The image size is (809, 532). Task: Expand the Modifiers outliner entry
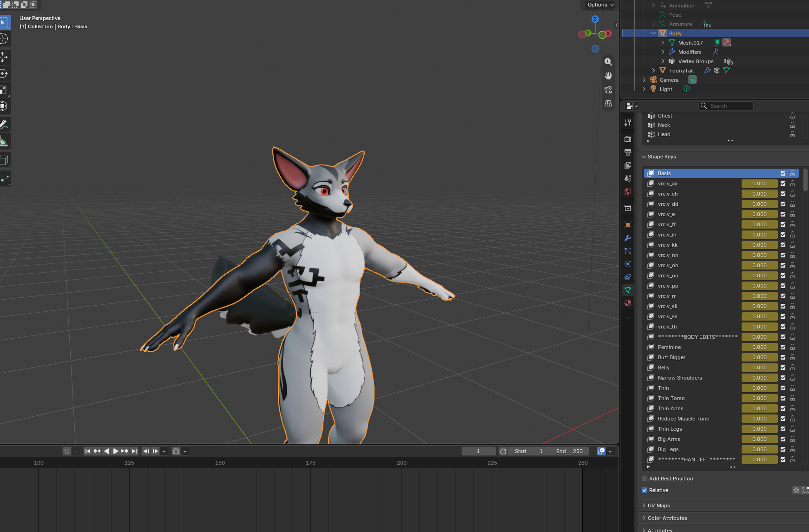click(663, 52)
